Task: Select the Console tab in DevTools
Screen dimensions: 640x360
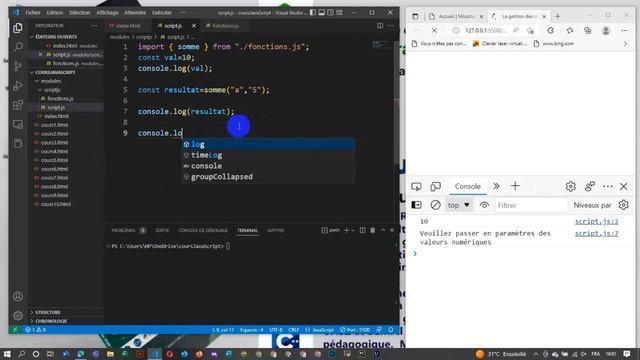Action: click(467, 186)
